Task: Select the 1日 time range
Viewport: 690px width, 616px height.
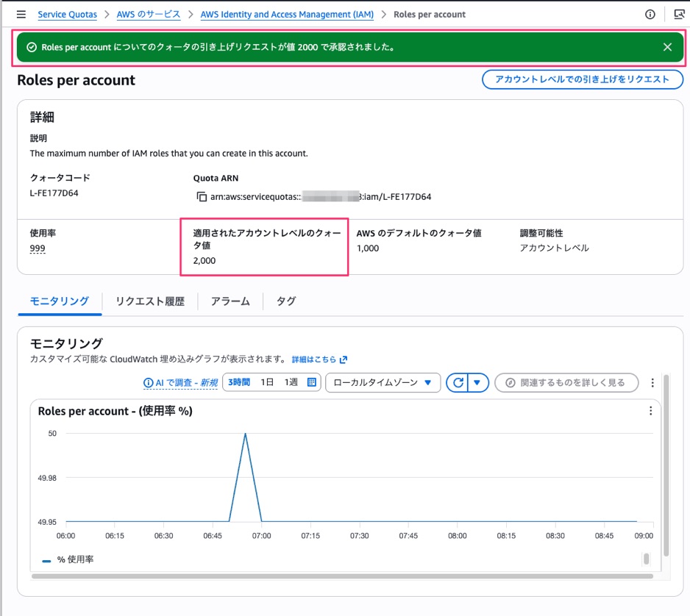Action: click(x=267, y=382)
